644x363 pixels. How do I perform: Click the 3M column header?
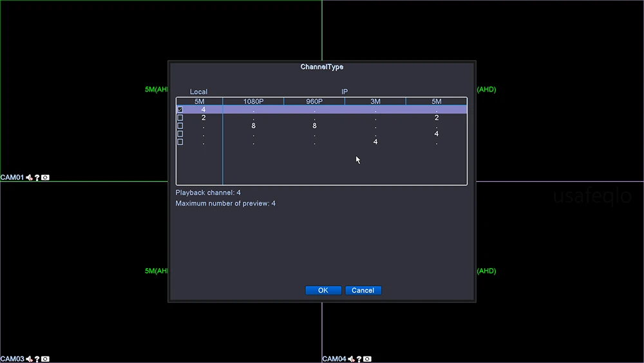pos(375,101)
